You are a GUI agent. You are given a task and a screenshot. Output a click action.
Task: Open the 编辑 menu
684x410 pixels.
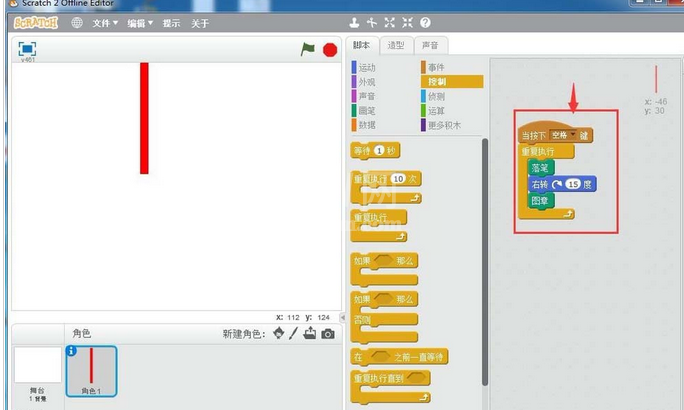[140, 23]
